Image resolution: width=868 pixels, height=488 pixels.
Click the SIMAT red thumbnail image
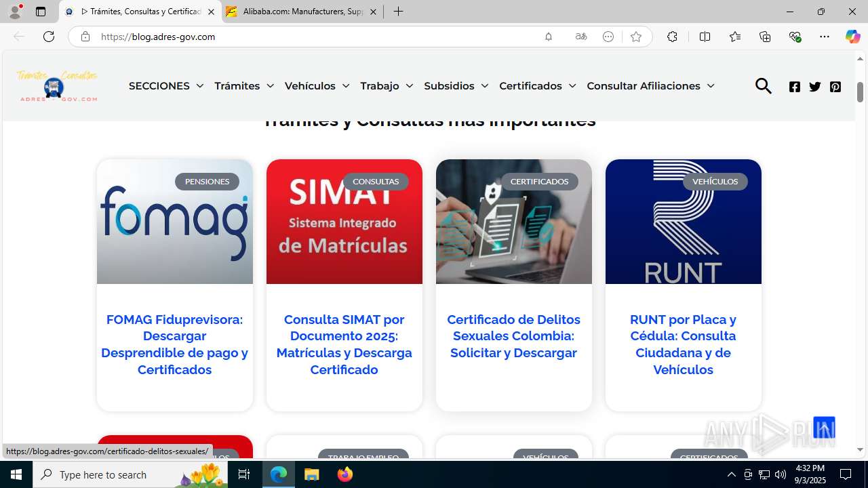pyautogui.click(x=344, y=222)
